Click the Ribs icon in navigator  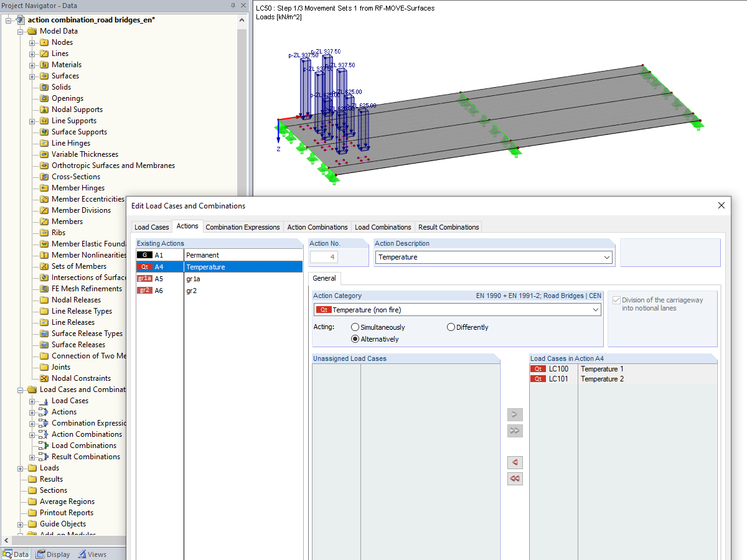[44, 233]
